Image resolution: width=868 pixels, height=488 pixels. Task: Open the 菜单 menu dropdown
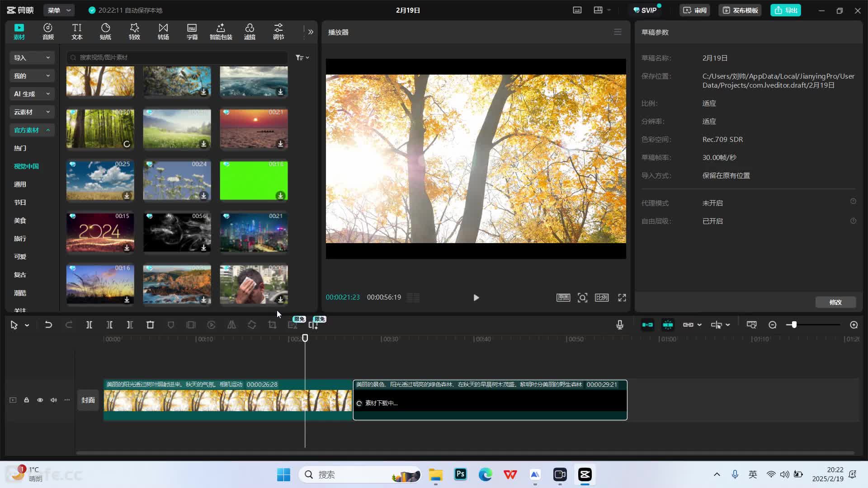59,10
